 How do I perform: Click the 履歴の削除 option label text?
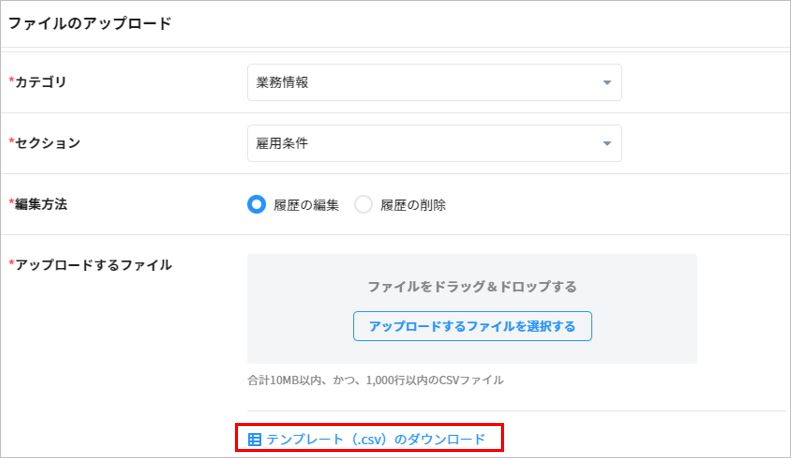[x=413, y=205]
